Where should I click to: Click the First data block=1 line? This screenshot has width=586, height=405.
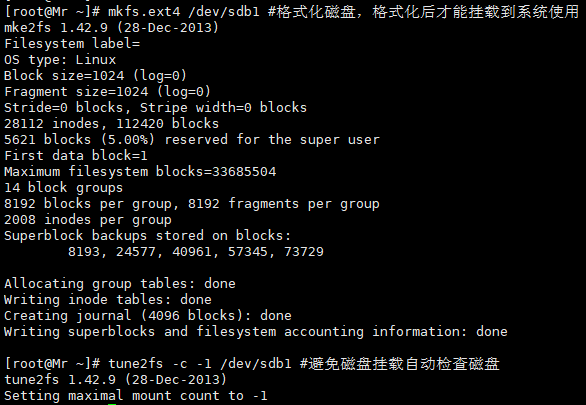[76, 156]
